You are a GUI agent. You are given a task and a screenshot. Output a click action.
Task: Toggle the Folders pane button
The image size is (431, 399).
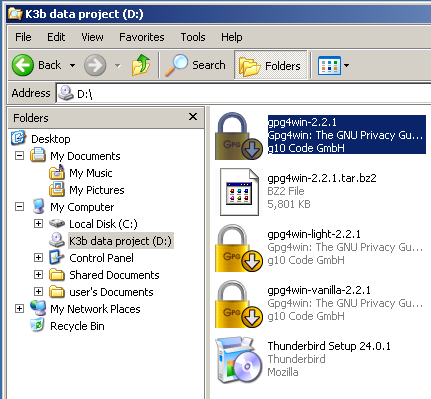click(x=270, y=65)
